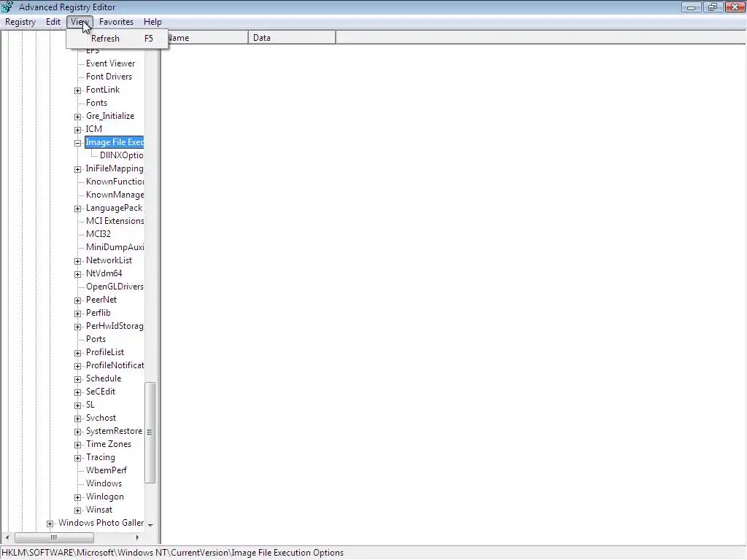The width and height of the screenshot is (747, 560).
Task: Select the WbemPerf key
Action: [107, 470]
